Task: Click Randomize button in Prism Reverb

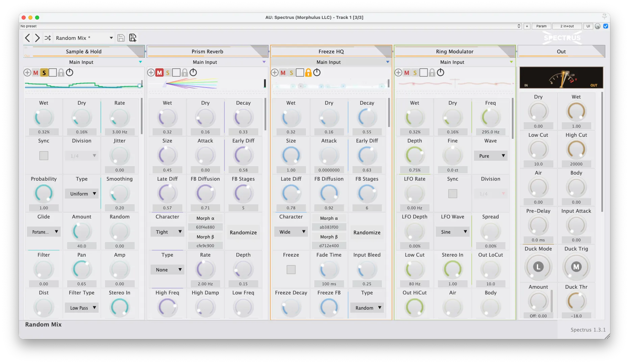Action: [243, 232]
